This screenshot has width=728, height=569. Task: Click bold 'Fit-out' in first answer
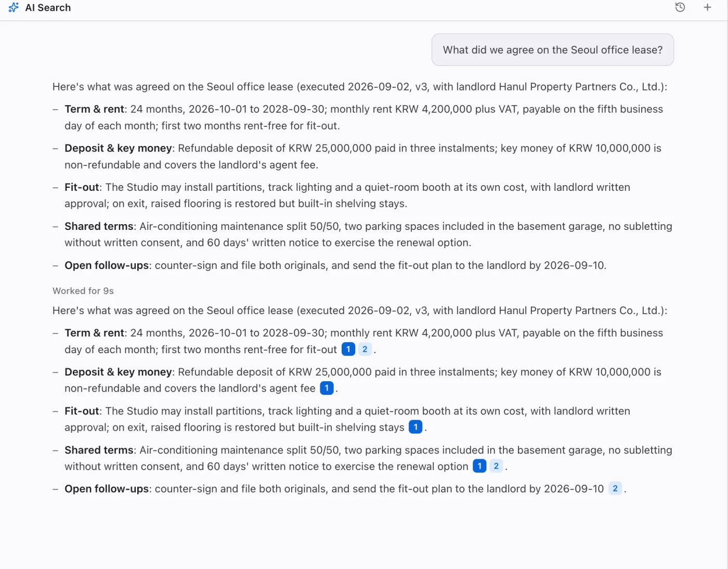82,187
